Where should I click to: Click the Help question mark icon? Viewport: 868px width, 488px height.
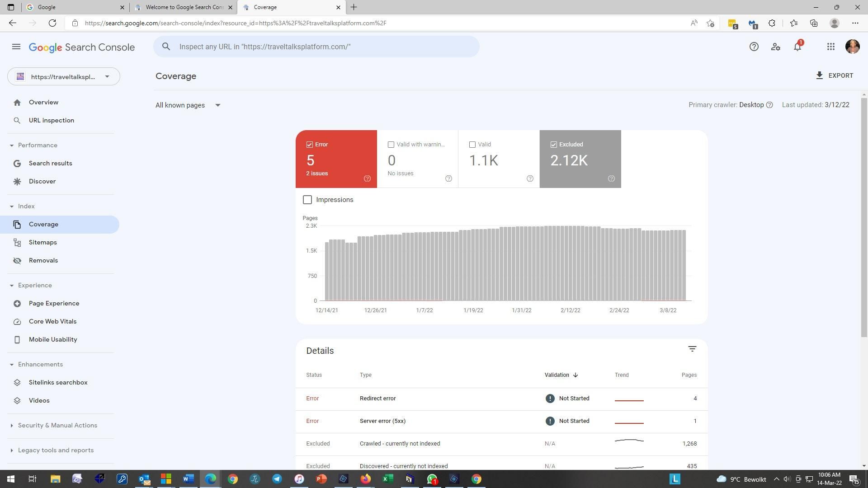(x=754, y=47)
